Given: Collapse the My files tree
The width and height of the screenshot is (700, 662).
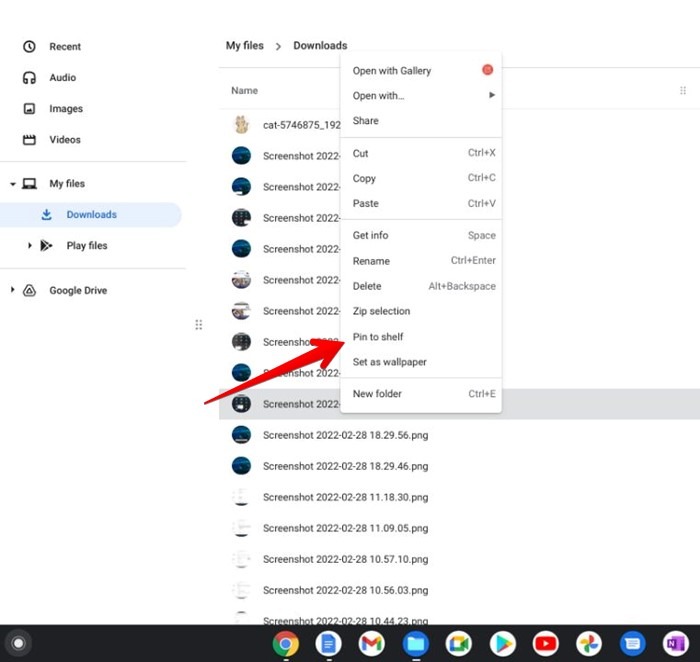Looking at the screenshot, I should point(13,184).
